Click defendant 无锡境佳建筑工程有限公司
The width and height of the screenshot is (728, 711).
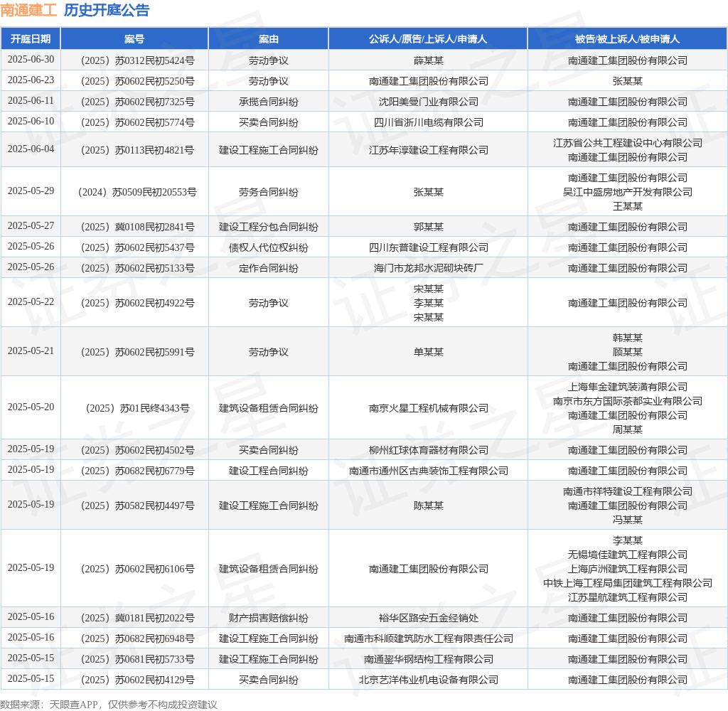pos(627,555)
